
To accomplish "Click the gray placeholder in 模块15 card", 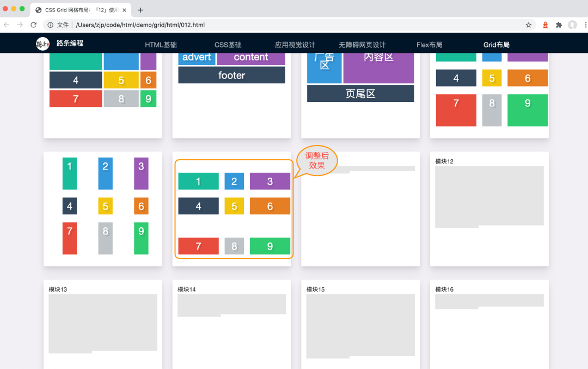I will [360, 326].
